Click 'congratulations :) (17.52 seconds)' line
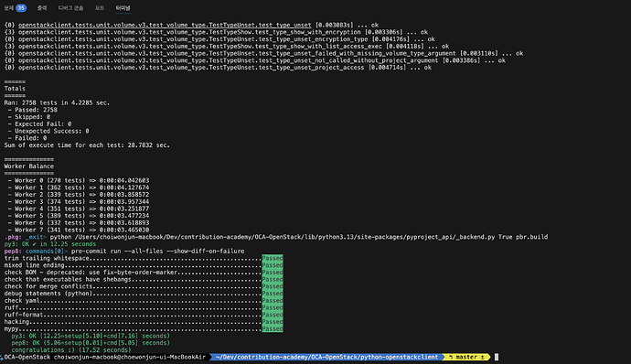 pyautogui.click(x=71, y=350)
